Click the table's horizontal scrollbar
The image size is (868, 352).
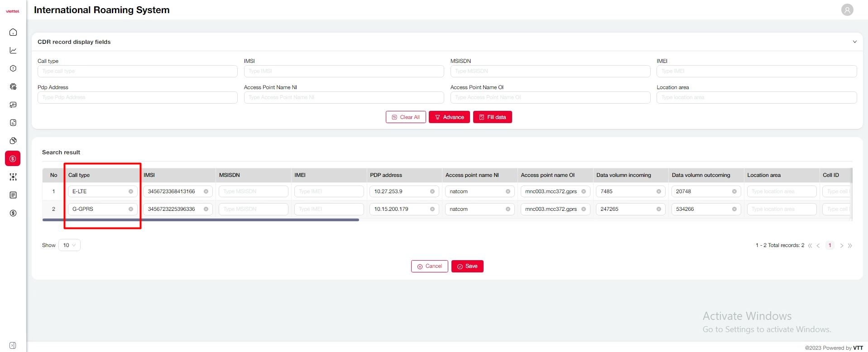201,220
